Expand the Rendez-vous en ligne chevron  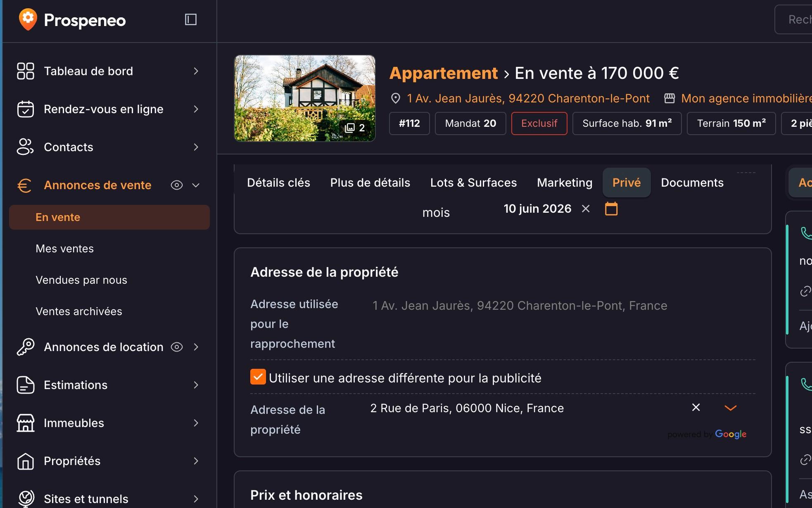[196, 109]
